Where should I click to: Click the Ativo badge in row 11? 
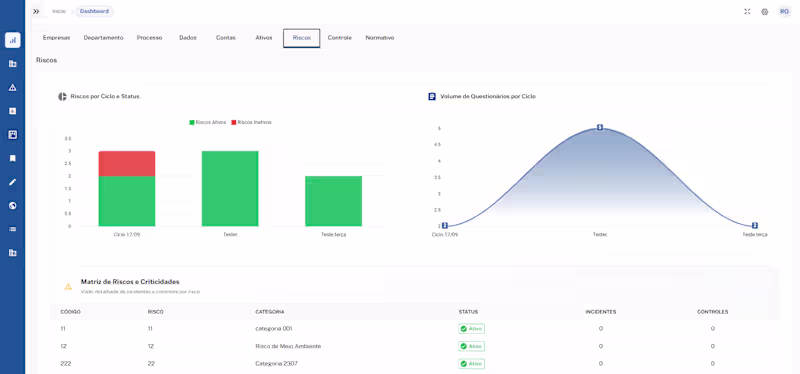[x=471, y=329]
